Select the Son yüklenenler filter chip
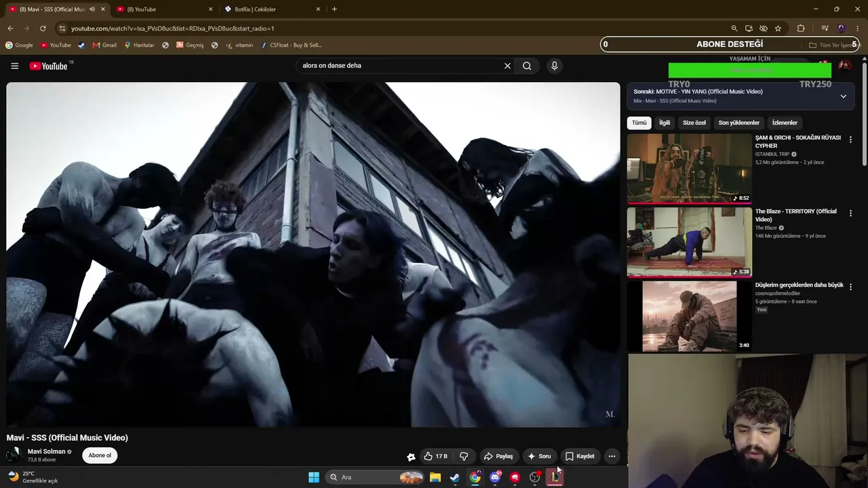 click(739, 123)
